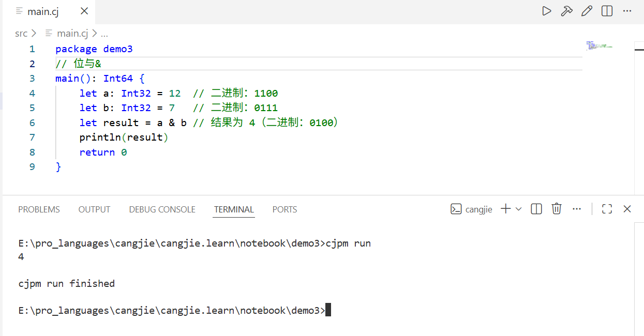Open the PORTS panel tab
Image resolution: width=644 pixels, height=336 pixels.
[284, 209]
